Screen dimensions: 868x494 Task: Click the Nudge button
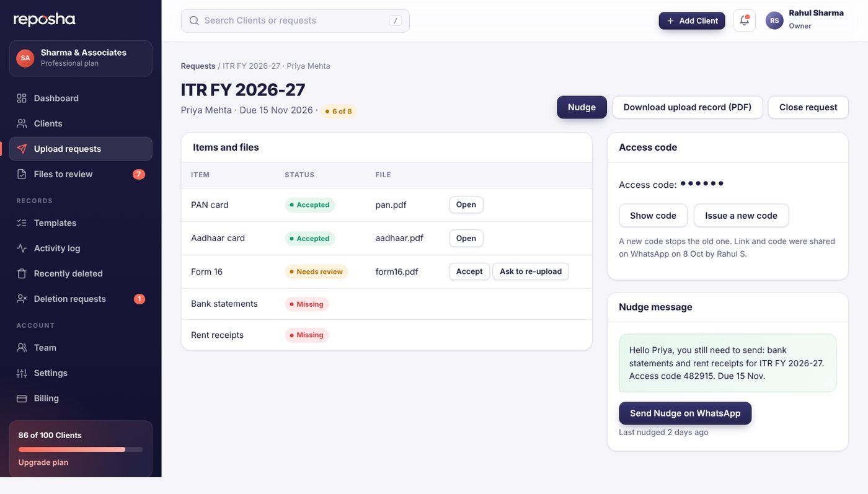point(582,107)
